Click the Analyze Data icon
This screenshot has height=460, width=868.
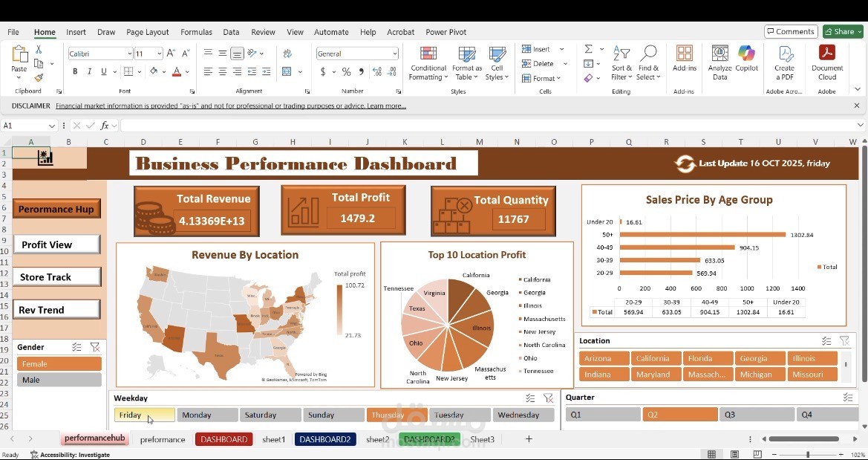point(719,61)
